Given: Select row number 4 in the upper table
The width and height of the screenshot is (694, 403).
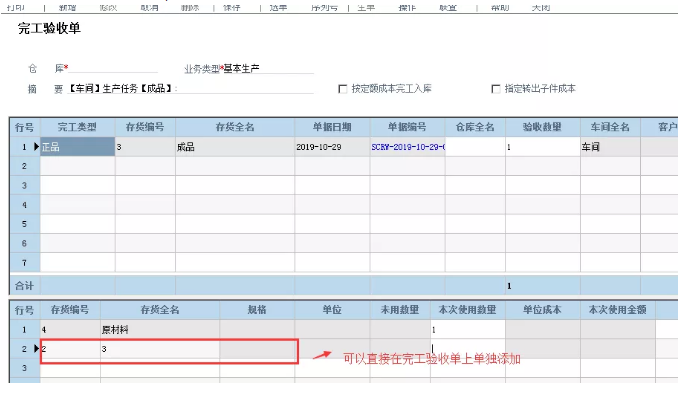Looking at the screenshot, I should pos(25,205).
